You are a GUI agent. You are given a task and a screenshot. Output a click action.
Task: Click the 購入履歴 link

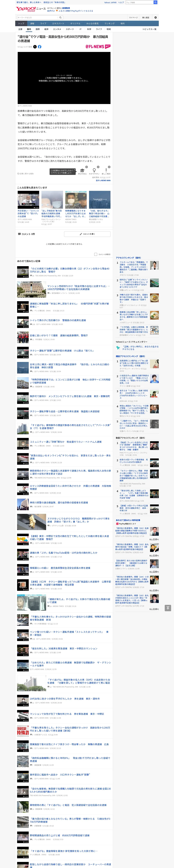[146, 18]
